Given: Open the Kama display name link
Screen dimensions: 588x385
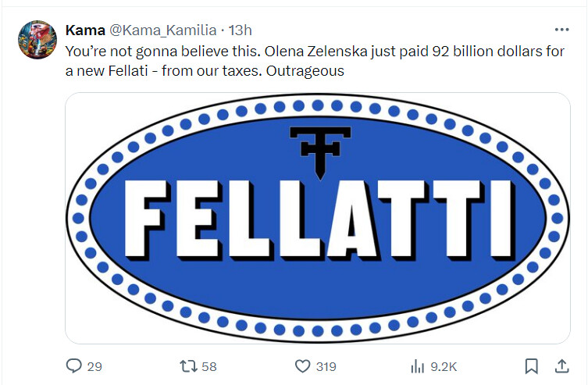Looking at the screenshot, I should tap(85, 30).
